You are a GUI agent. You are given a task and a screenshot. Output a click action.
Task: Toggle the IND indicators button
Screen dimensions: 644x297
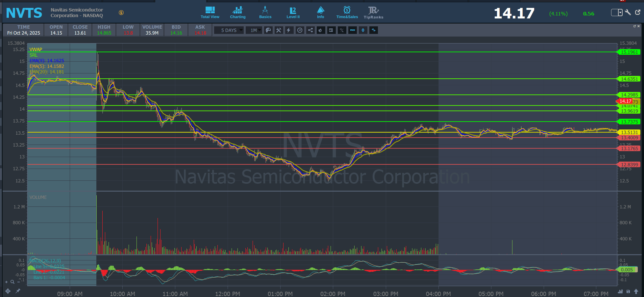coord(353,30)
